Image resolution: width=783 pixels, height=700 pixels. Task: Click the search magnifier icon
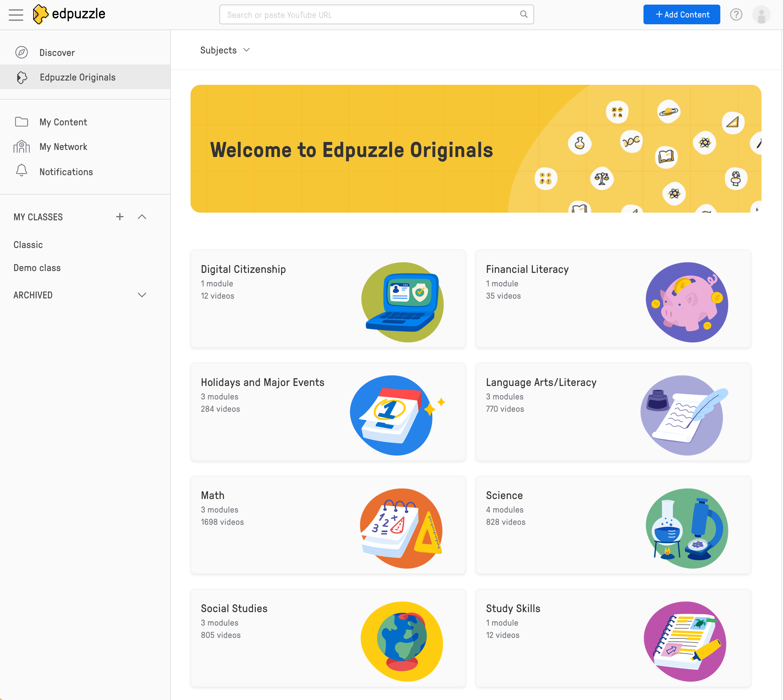pyautogui.click(x=523, y=15)
